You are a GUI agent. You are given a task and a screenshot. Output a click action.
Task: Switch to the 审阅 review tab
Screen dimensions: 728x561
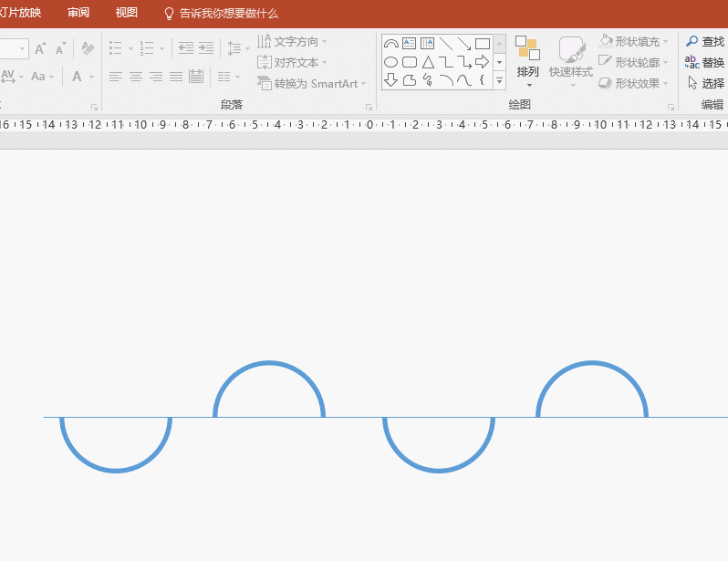point(78,13)
